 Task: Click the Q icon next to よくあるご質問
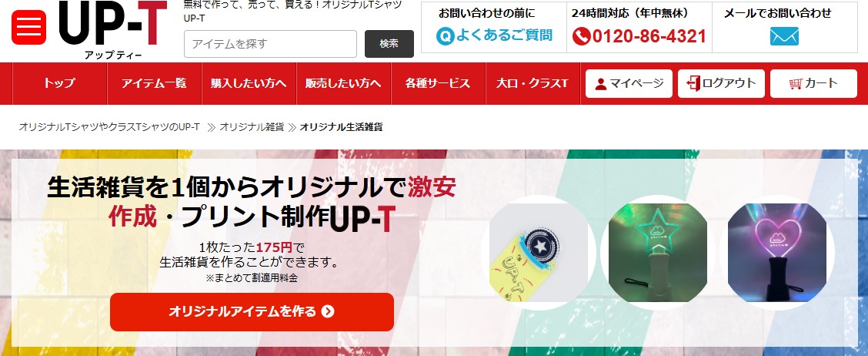[445, 36]
